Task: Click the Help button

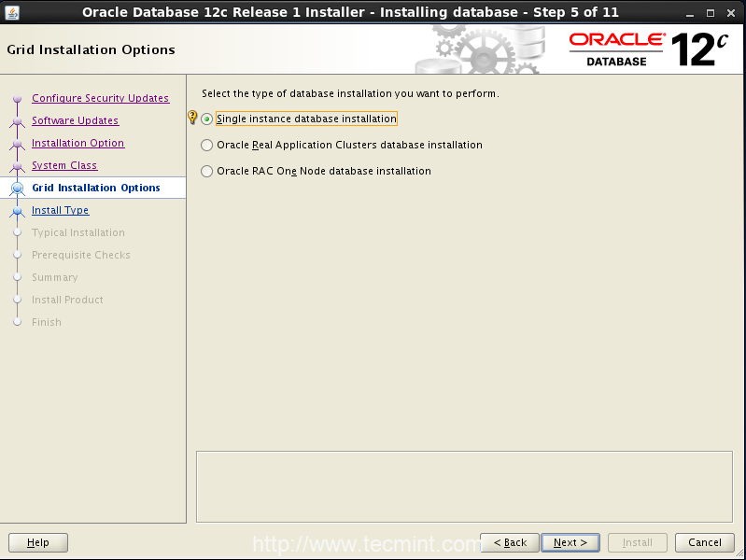Action: (x=38, y=542)
